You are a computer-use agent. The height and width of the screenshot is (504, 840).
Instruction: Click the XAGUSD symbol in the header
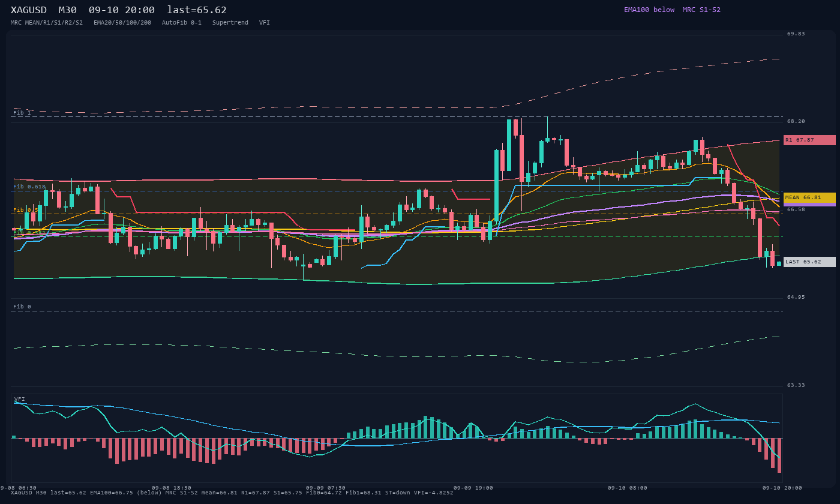click(30, 10)
